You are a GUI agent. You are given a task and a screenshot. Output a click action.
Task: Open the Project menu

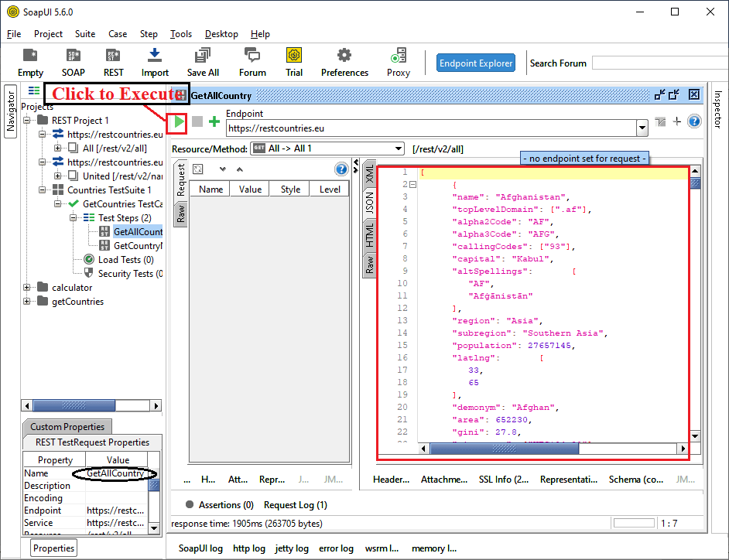coord(48,34)
